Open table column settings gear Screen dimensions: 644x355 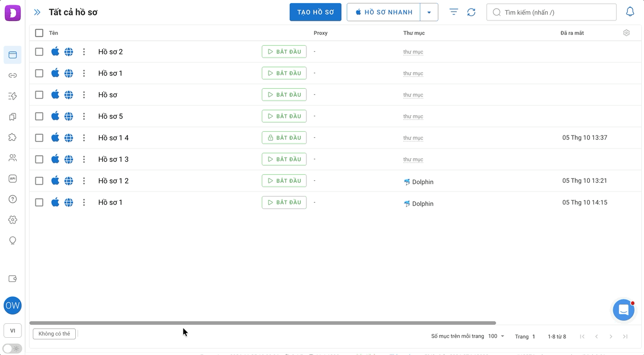(626, 33)
